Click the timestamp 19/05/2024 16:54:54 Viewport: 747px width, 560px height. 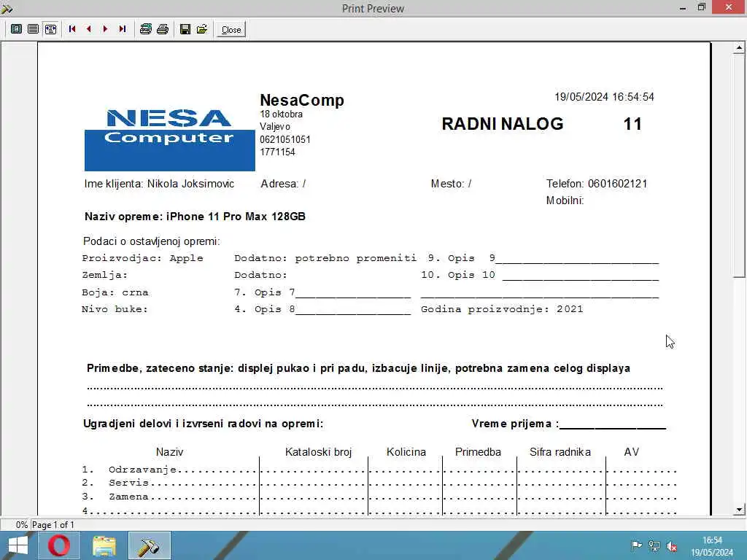coord(604,97)
